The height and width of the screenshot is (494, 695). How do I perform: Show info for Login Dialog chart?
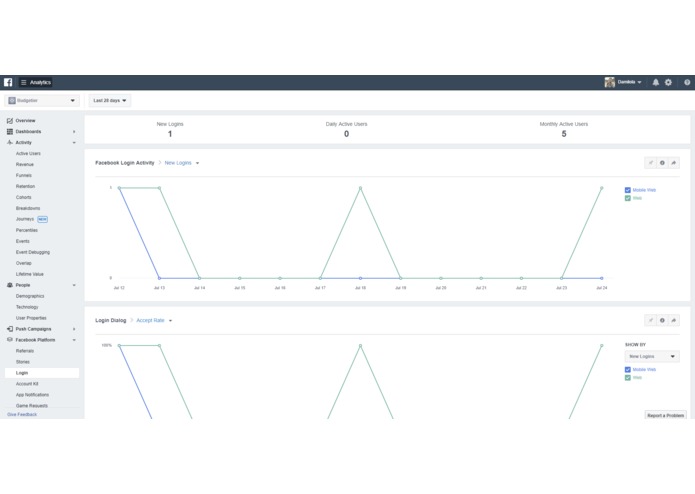click(662, 320)
